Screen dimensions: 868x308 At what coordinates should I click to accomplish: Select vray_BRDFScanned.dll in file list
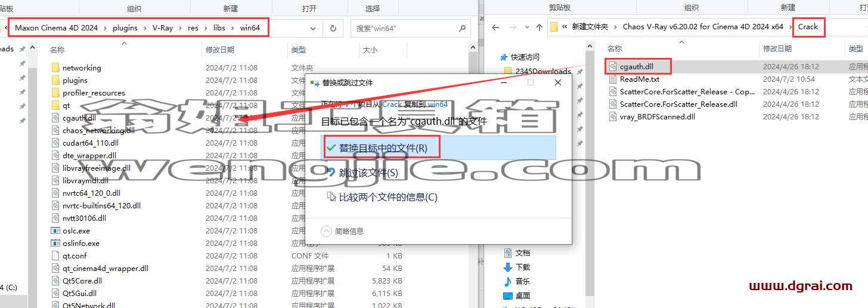click(x=657, y=116)
